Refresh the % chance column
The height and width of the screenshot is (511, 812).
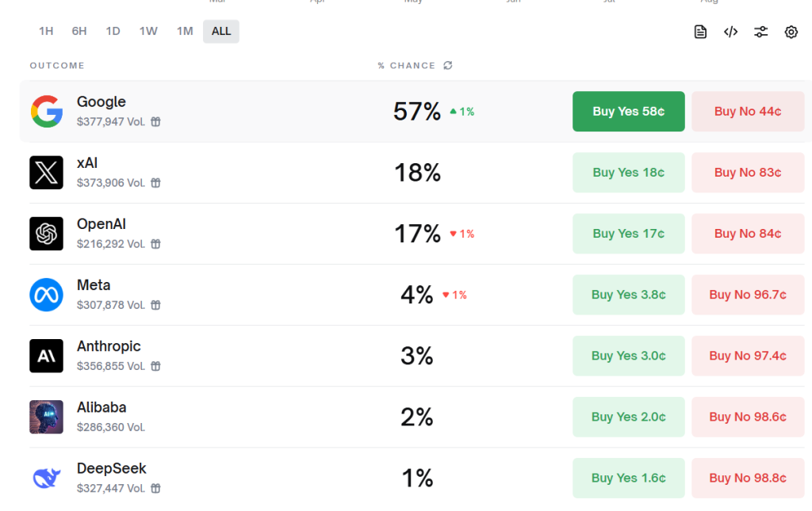448,66
